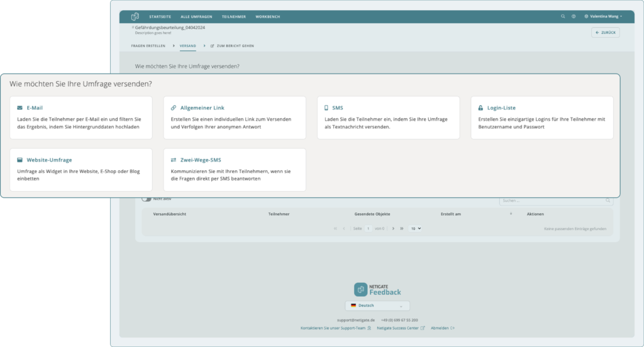644x347 pixels.
Task: Click the Zurück button
Action: 606,33
